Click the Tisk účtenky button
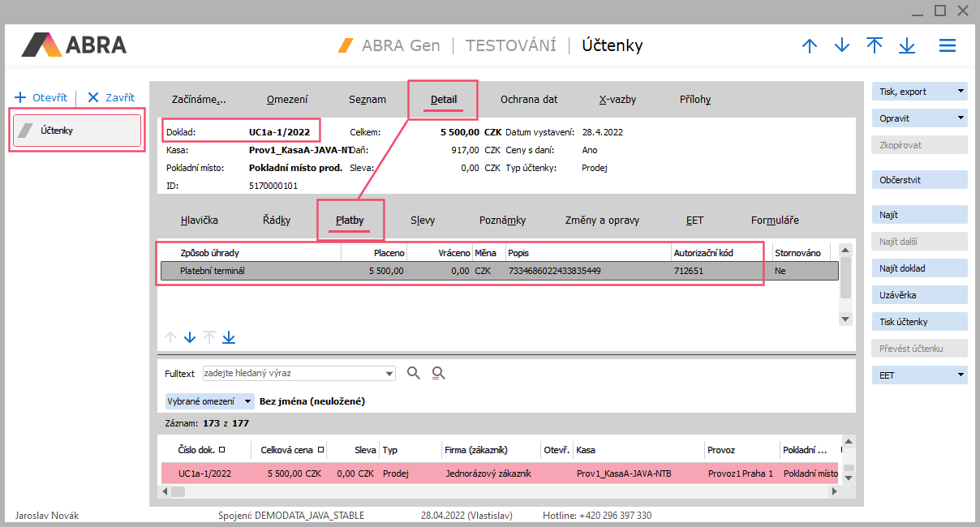 (x=919, y=322)
